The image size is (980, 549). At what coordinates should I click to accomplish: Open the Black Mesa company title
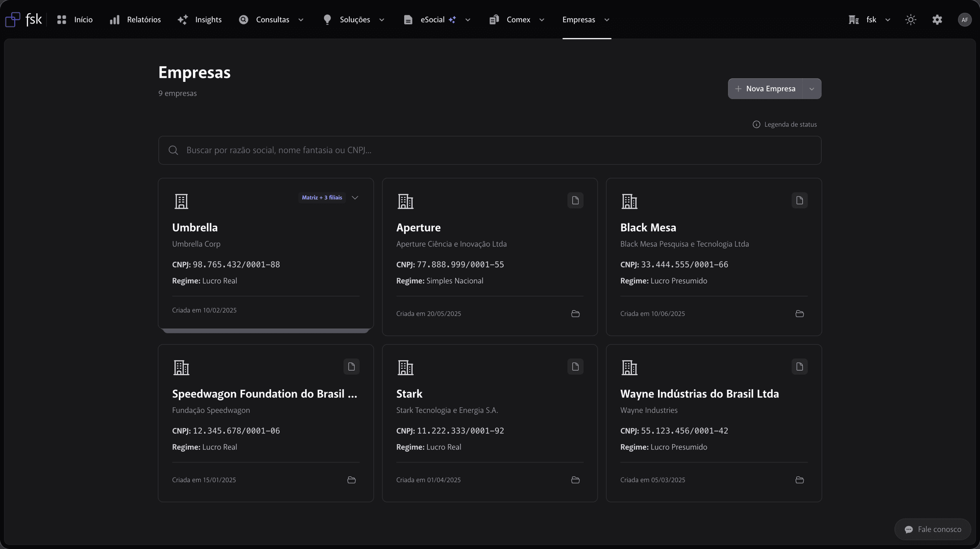[648, 228]
